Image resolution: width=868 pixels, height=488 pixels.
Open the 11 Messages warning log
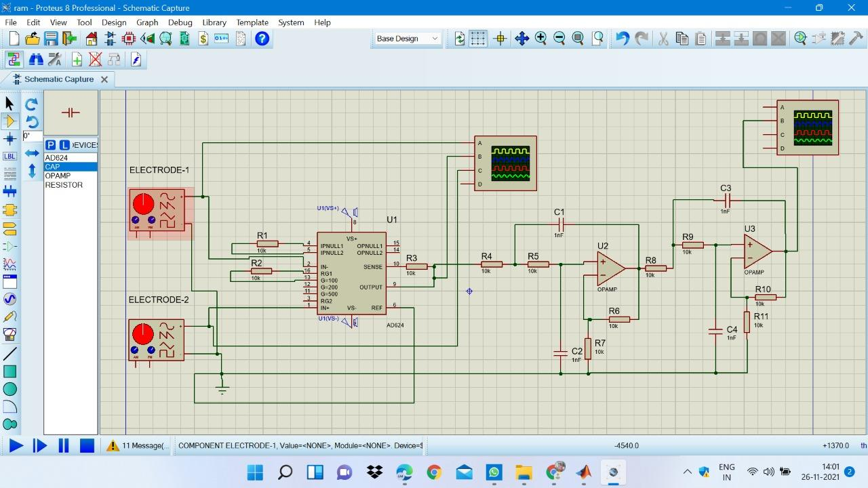(136, 446)
